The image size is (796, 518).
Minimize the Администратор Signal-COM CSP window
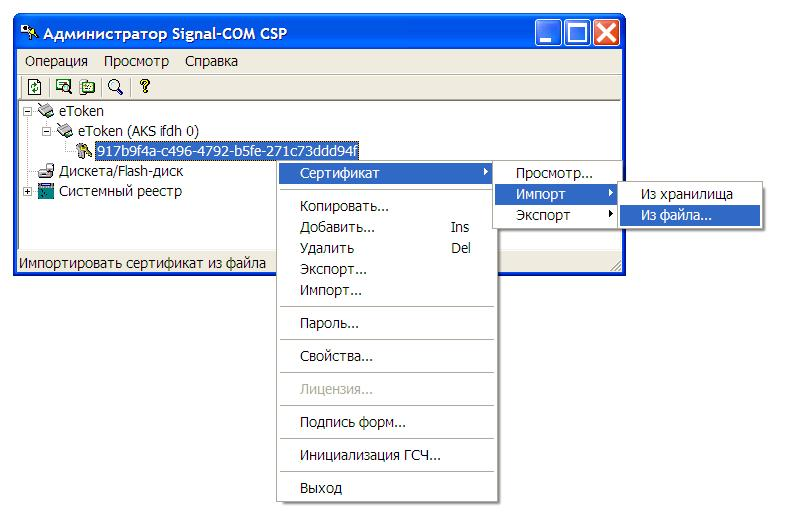click(x=548, y=33)
